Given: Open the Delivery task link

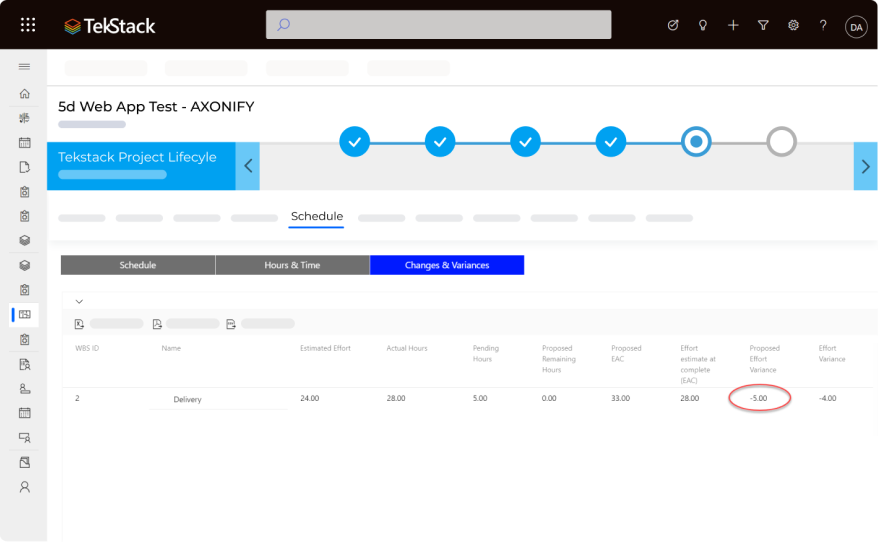Looking at the screenshot, I should (187, 399).
